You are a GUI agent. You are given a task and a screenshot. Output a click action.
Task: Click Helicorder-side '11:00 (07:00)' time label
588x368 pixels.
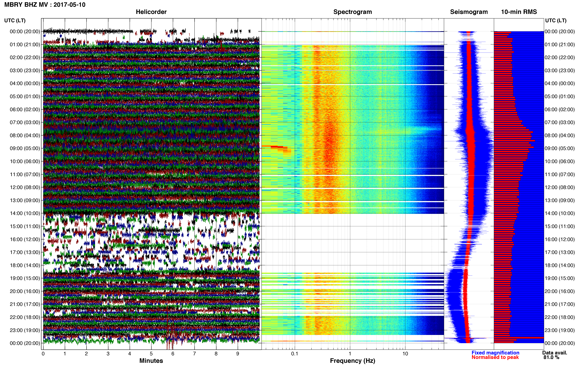pos(25,174)
